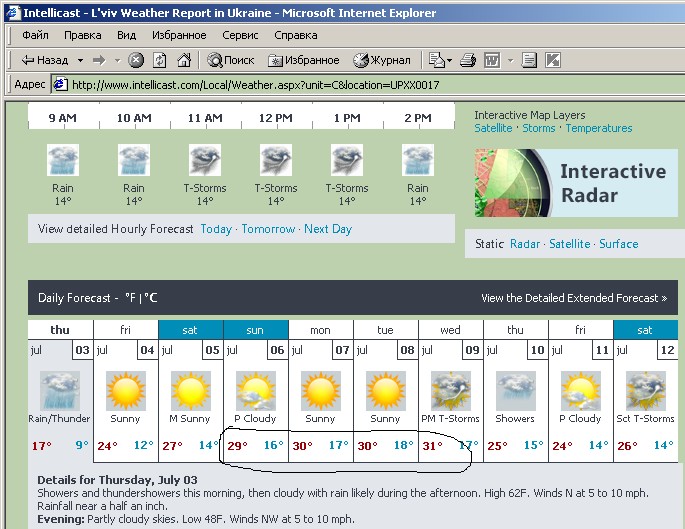This screenshot has height=529, width=685.
Task: Stop page loading with the Stop icon
Action: tap(136, 60)
